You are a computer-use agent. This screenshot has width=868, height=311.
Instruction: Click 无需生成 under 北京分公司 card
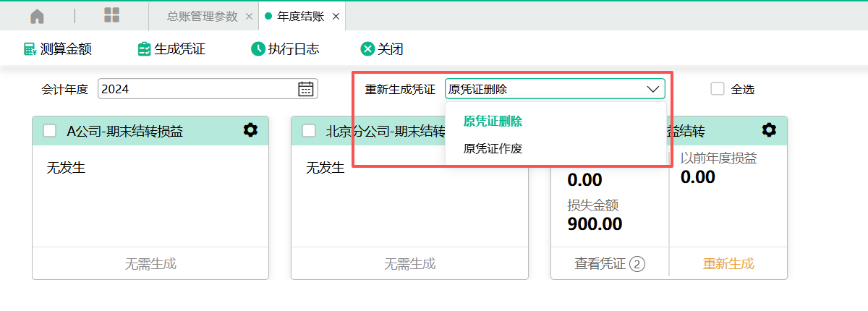pyautogui.click(x=409, y=264)
